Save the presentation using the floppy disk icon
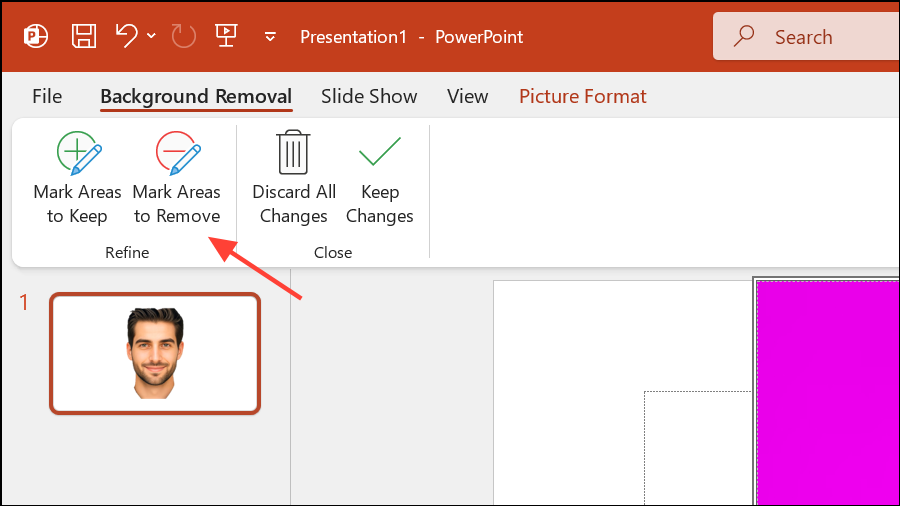The width and height of the screenshot is (900, 506). (x=84, y=37)
